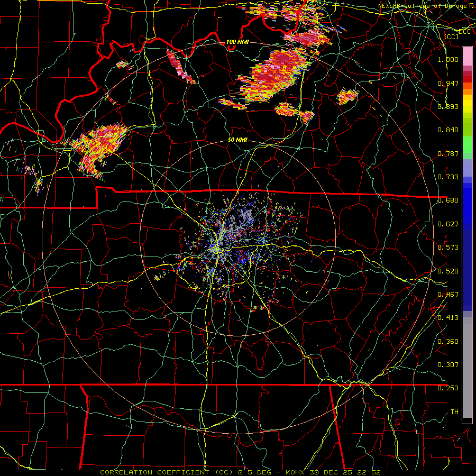Click the 0.627 scale value label

[x=448, y=224]
